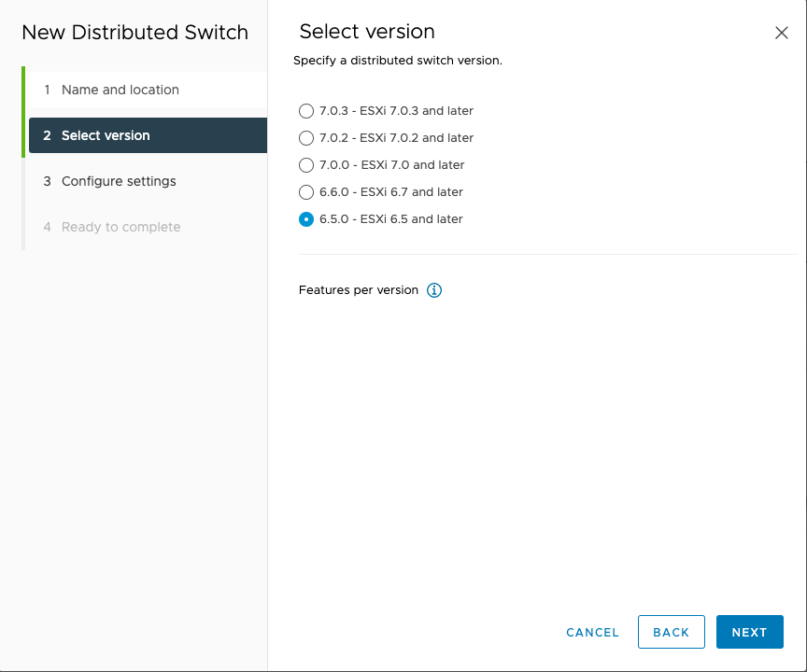Select the 7.0.2 - ESXi 7.0.2 version
This screenshot has width=807, height=672.
pyautogui.click(x=305, y=137)
